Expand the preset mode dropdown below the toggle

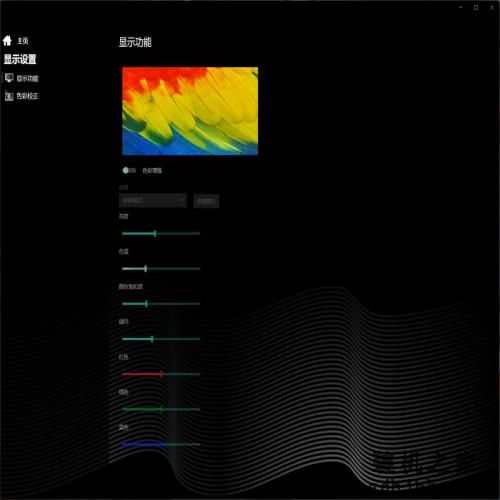point(153,200)
